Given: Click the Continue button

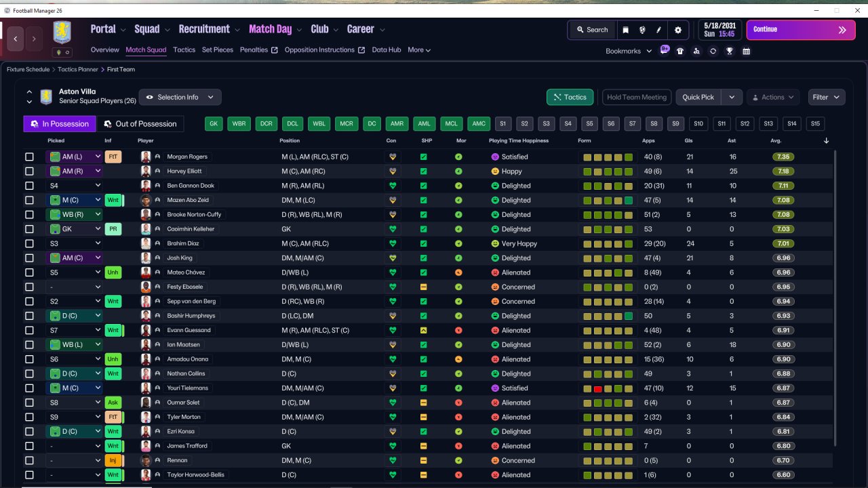Looking at the screenshot, I should coord(801,30).
